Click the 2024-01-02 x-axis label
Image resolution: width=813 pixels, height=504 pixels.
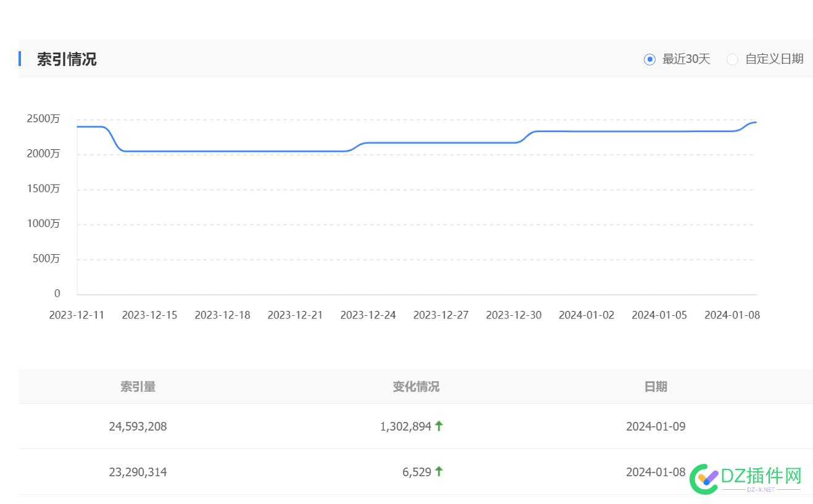(586, 315)
